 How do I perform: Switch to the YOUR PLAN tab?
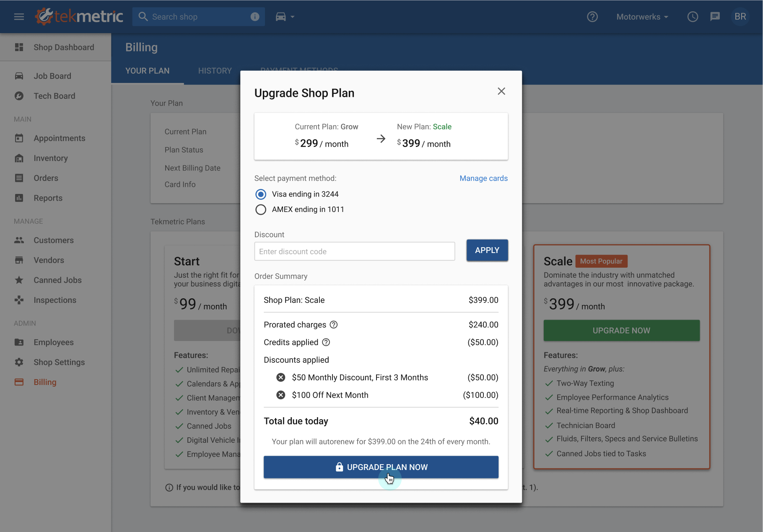[148, 71]
